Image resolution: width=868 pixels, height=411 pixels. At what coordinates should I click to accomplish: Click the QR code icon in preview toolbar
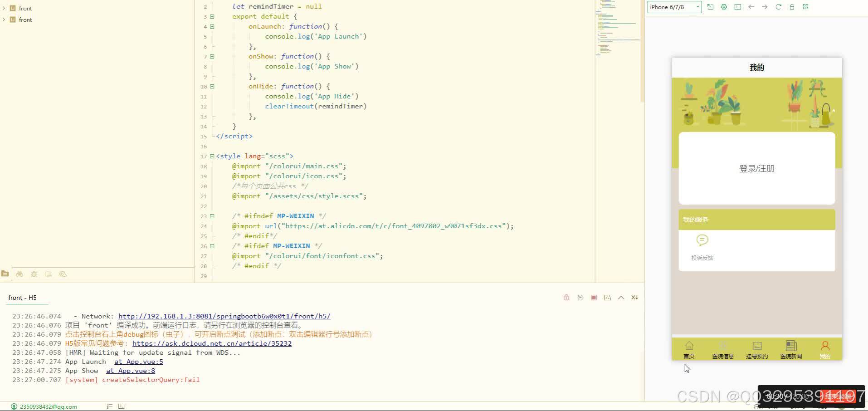click(x=806, y=7)
